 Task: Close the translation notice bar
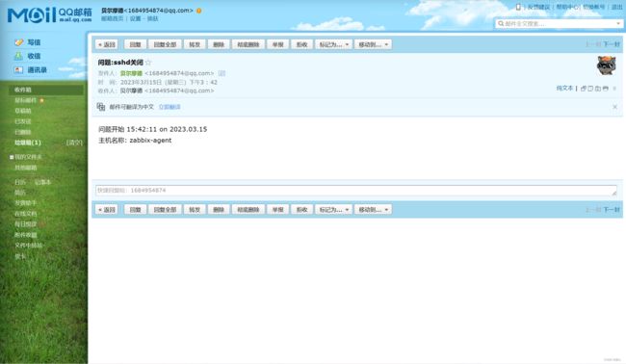[614, 107]
